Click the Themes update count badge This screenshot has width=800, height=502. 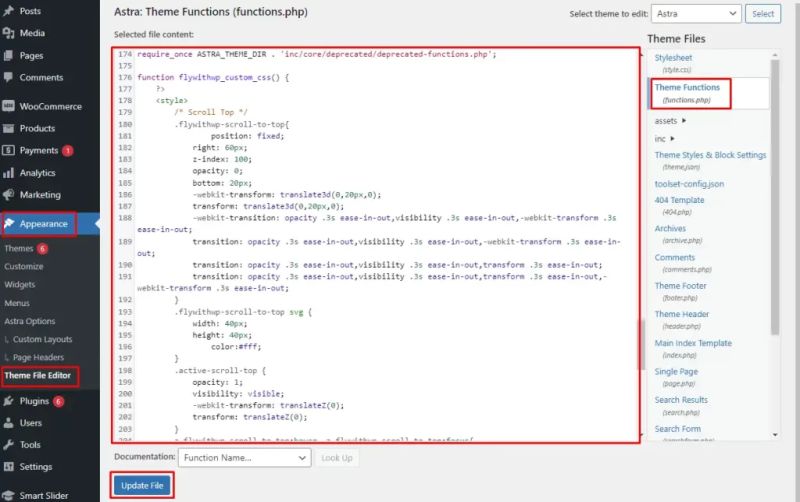coord(42,248)
